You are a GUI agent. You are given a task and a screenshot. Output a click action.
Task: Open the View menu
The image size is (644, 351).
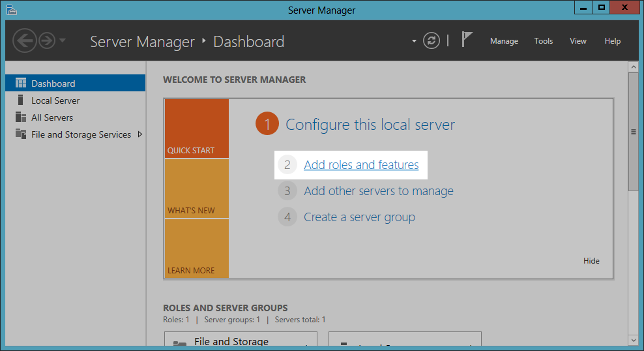coord(578,41)
